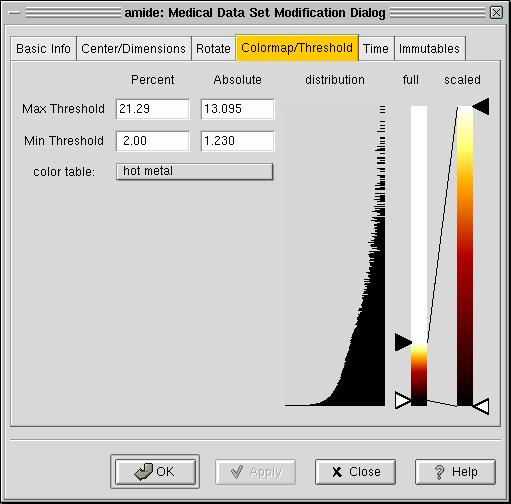Click the scaled hot metal colorbar
Screen dimensions: 511x504
tap(465, 256)
